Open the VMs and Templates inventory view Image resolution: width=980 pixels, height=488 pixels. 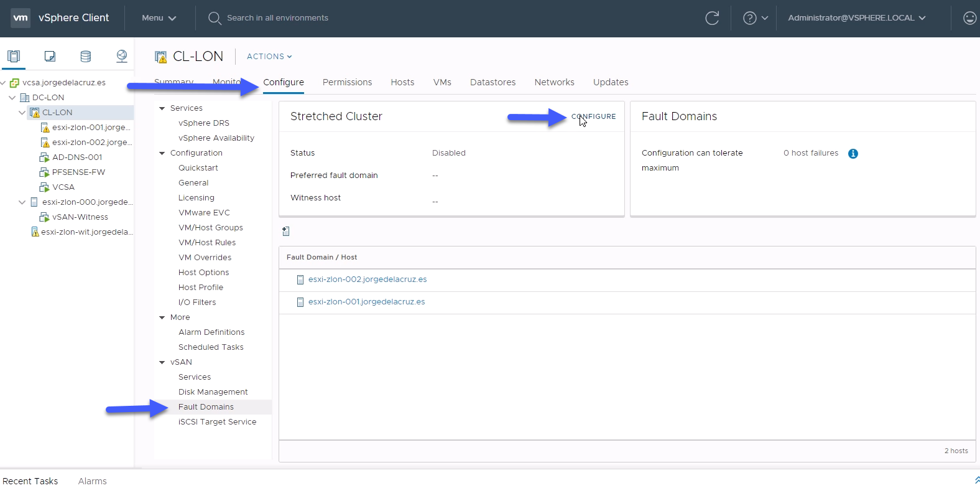[x=50, y=56]
